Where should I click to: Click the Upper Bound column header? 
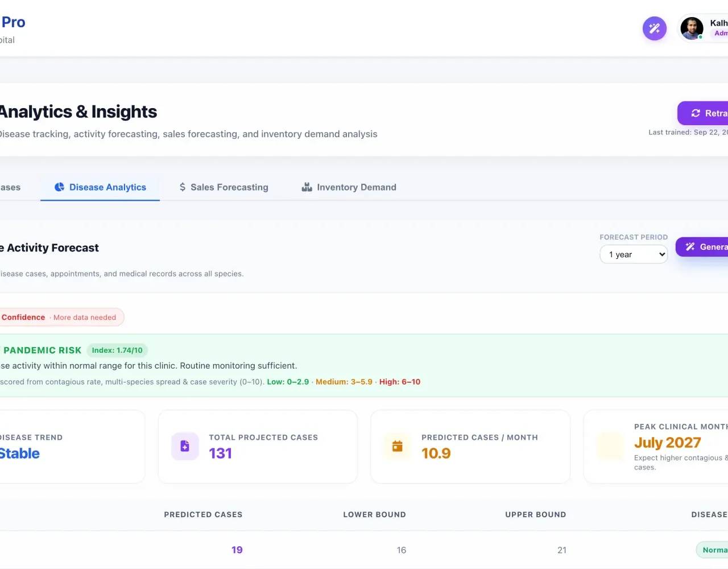536,514
